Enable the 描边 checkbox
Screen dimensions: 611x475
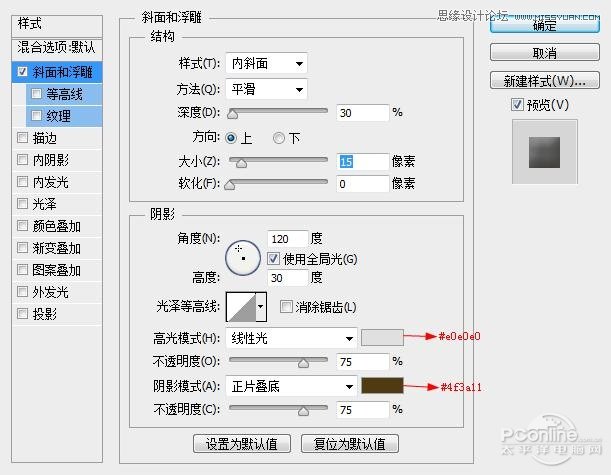click(22, 137)
